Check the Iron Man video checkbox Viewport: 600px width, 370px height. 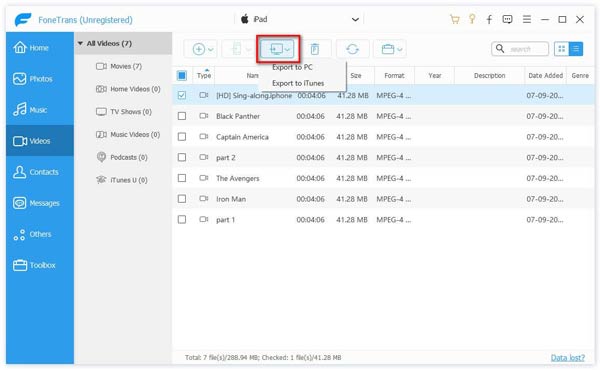point(182,199)
